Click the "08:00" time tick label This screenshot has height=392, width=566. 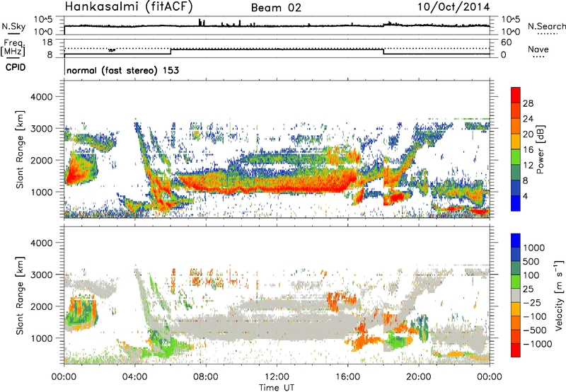point(206,377)
